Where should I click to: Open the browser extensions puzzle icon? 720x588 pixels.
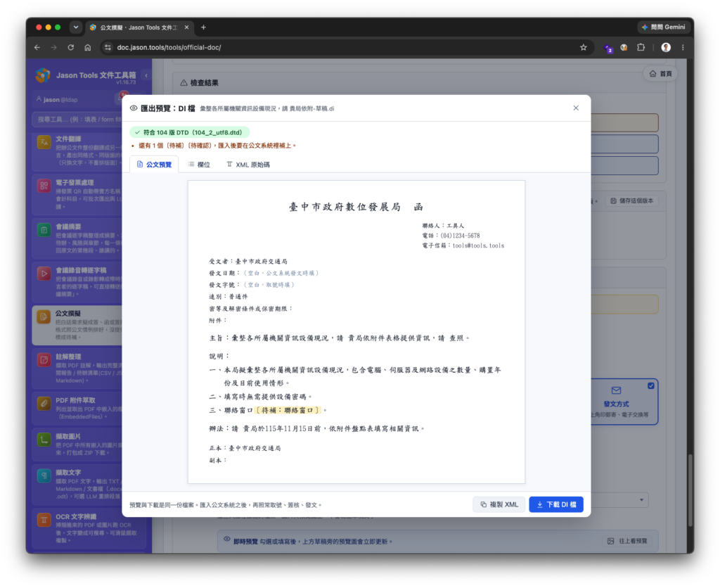tap(641, 47)
